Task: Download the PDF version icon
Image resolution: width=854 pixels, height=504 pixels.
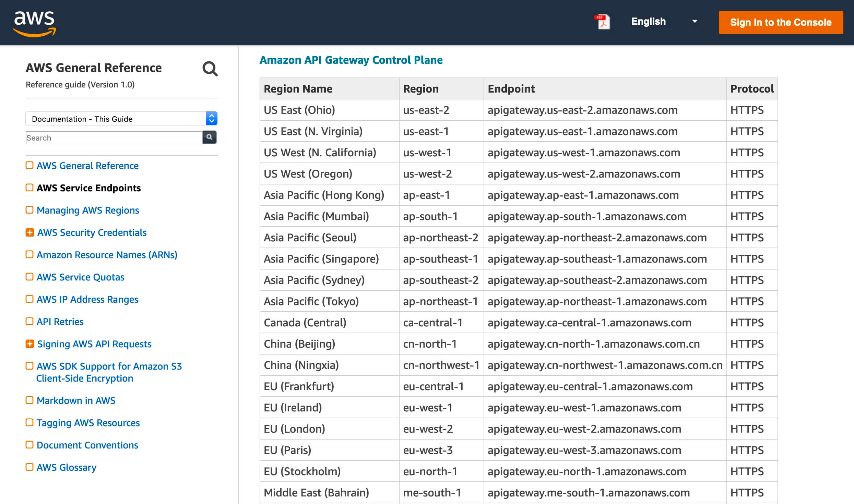Action: (x=603, y=22)
